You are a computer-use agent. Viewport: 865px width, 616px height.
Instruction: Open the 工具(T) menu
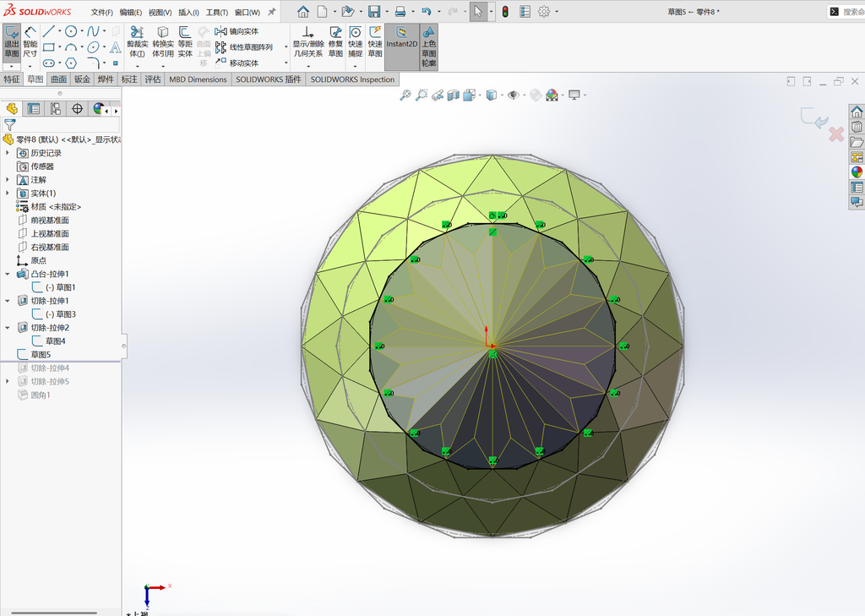click(x=217, y=12)
